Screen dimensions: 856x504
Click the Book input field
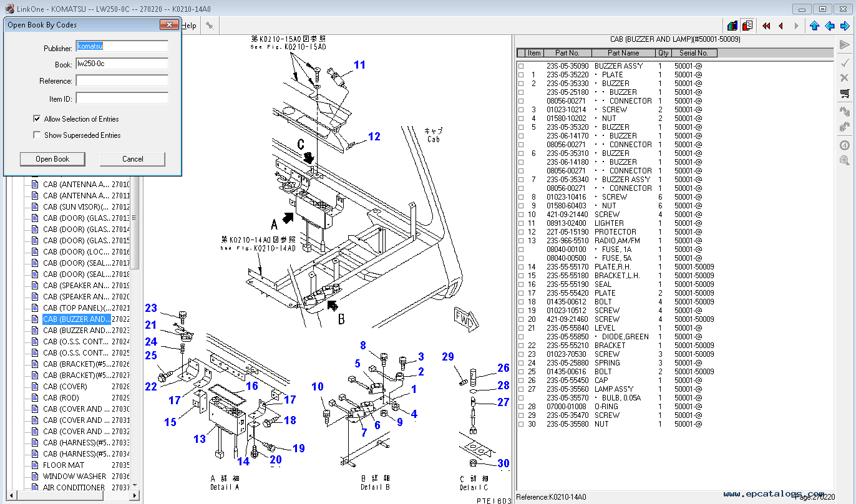coord(122,64)
